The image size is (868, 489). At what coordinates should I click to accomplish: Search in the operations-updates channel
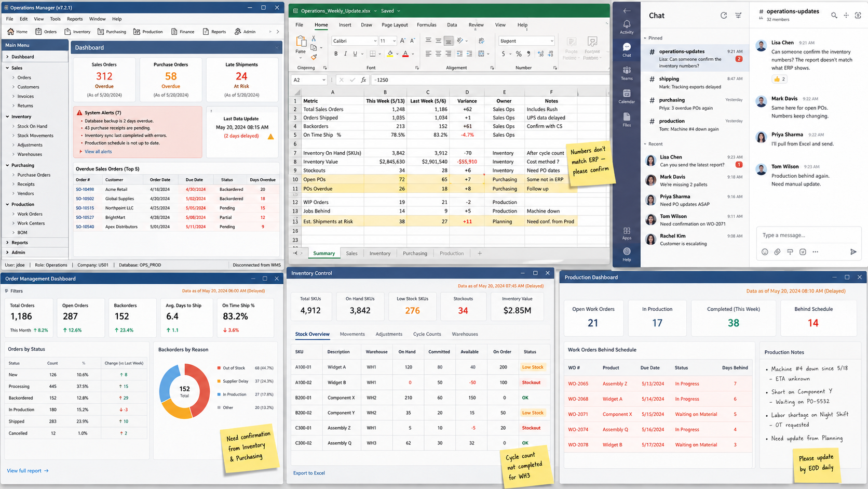coord(834,16)
